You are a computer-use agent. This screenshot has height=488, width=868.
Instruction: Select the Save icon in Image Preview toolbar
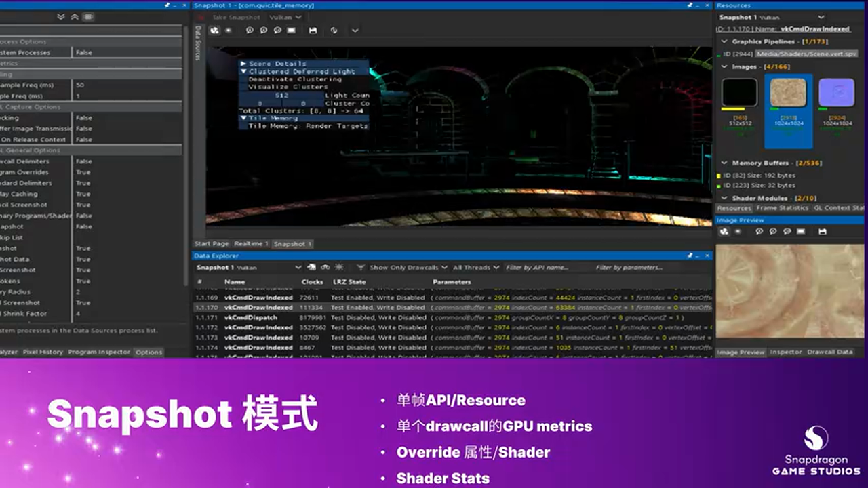pyautogui.click(x=821, y=231)
